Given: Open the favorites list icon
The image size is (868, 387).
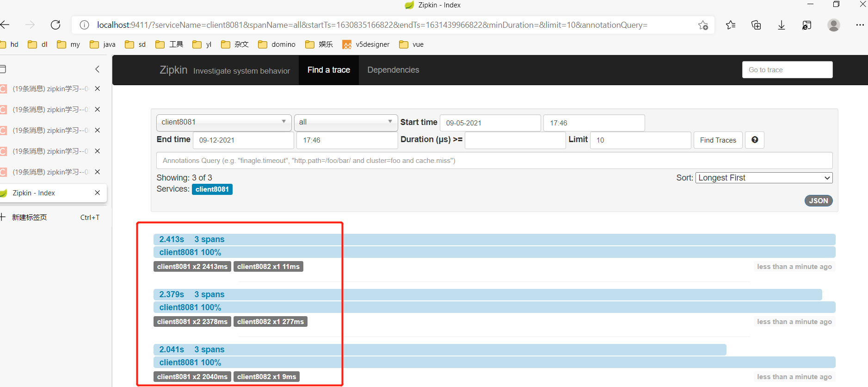Looking at the screenshot, I should tap(731, 25).
